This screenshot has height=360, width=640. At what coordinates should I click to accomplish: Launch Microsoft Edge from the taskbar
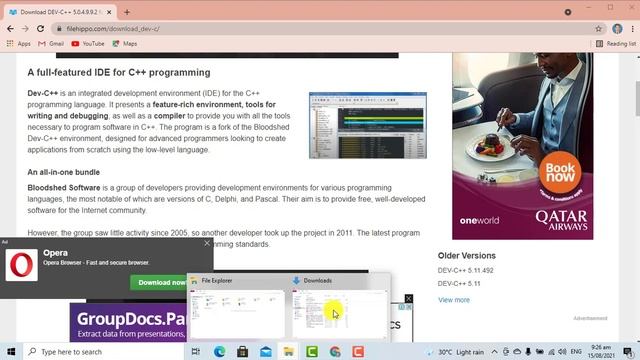(x=220, y=352)
